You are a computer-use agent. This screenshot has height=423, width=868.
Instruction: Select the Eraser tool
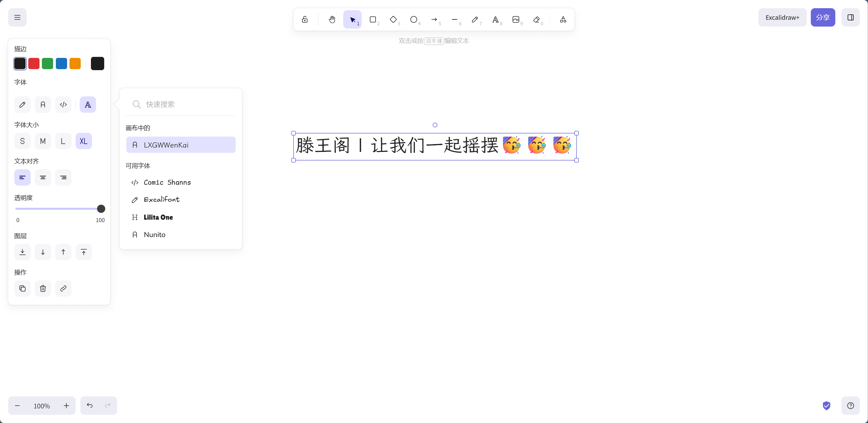tap(537, 19)
